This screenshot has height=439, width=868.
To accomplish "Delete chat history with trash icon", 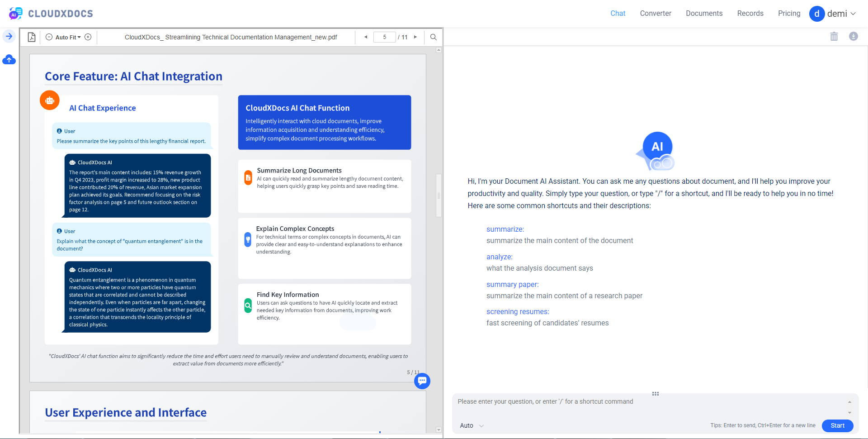I will tap(834, 37).
